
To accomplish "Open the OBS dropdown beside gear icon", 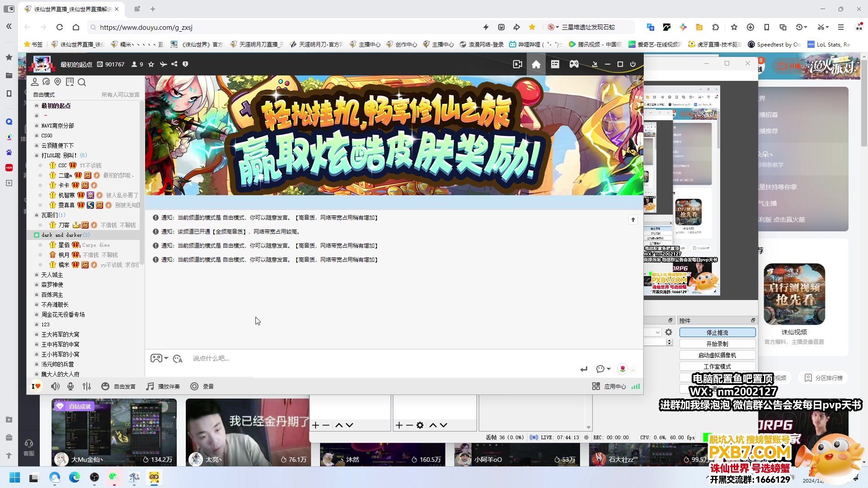I will [x=658, y=333].
